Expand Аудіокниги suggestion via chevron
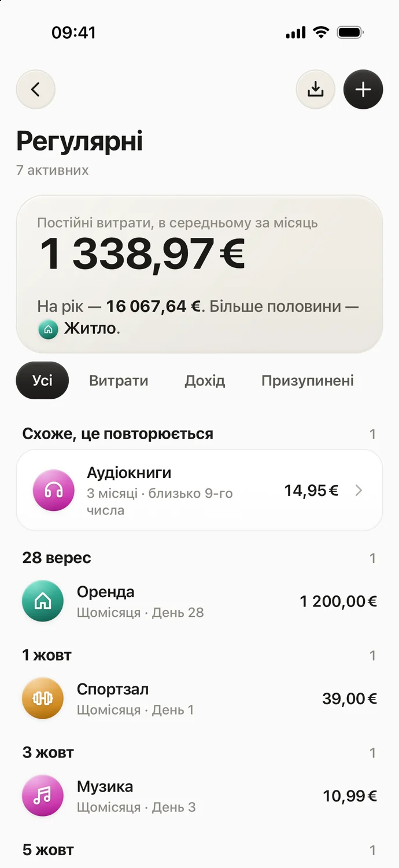 (359, 491)
